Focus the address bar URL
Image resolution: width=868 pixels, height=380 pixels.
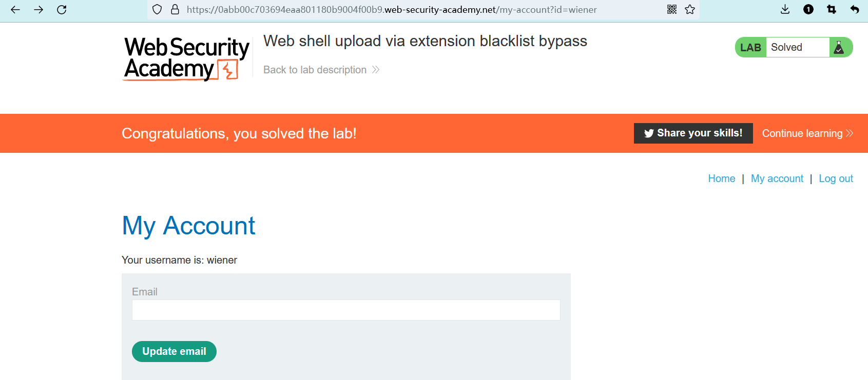click(391, 10)
